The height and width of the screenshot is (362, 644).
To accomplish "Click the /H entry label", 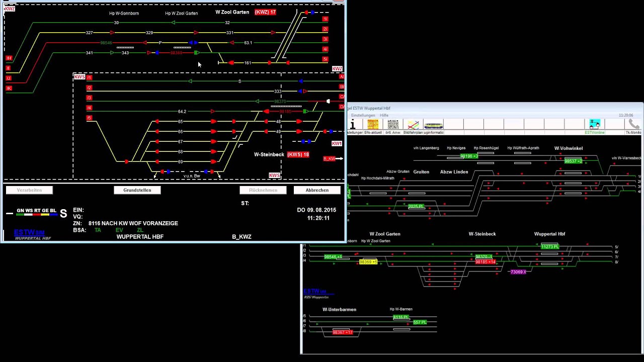I will pyautogui.click(x=8, y=58).
